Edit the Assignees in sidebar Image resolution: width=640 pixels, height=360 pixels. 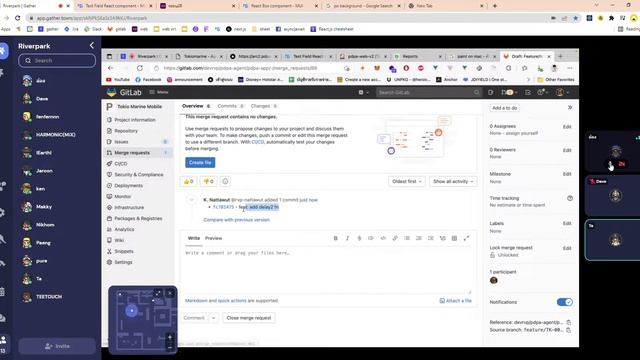(567, 127)
